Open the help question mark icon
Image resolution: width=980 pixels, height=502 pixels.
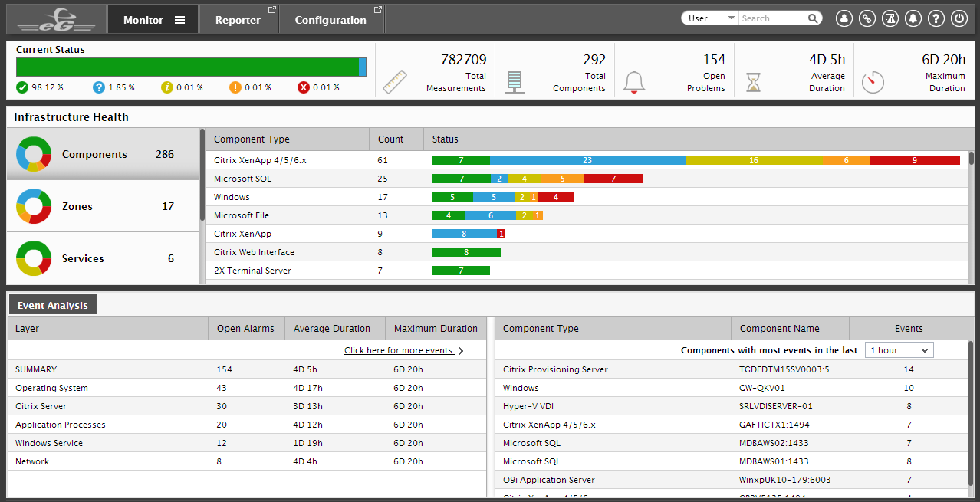pyautogui.click(x=936, y=19)
